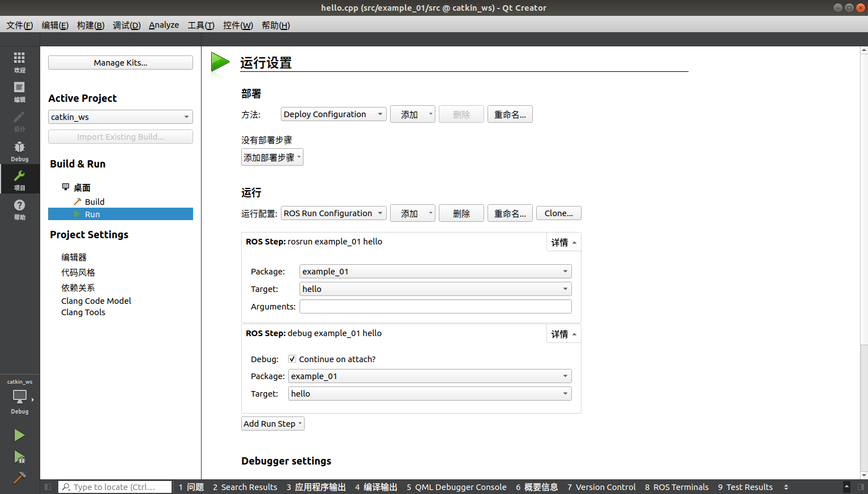Open the 问题 output pane
The width and height of the screenshot is (868, 494).
pos(191,487)
